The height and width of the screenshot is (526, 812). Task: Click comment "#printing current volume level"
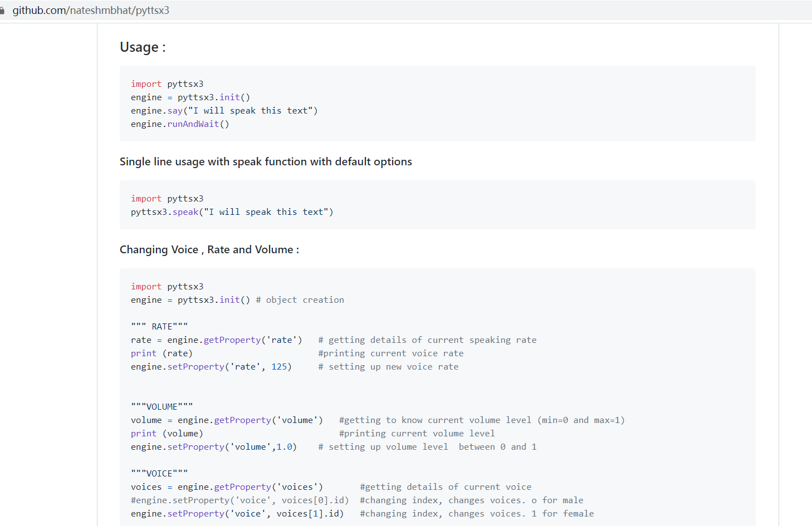tap(417, 434)
